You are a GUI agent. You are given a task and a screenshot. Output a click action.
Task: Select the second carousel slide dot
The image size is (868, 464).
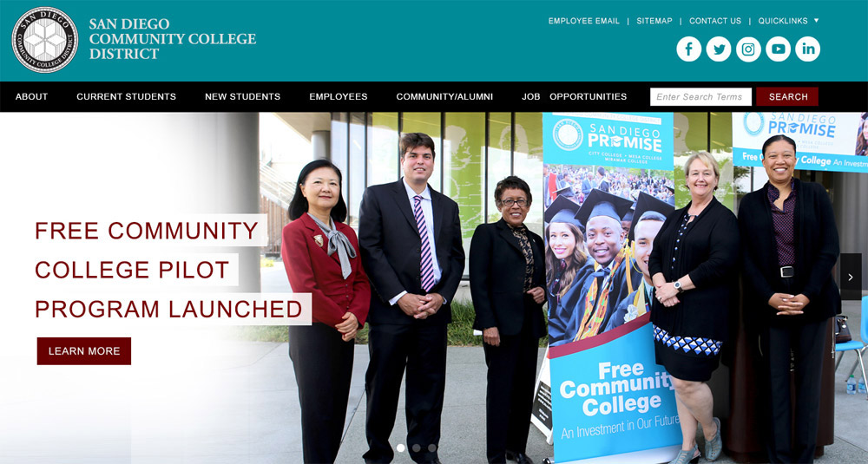pyautogui.click(x=417, y=448)
